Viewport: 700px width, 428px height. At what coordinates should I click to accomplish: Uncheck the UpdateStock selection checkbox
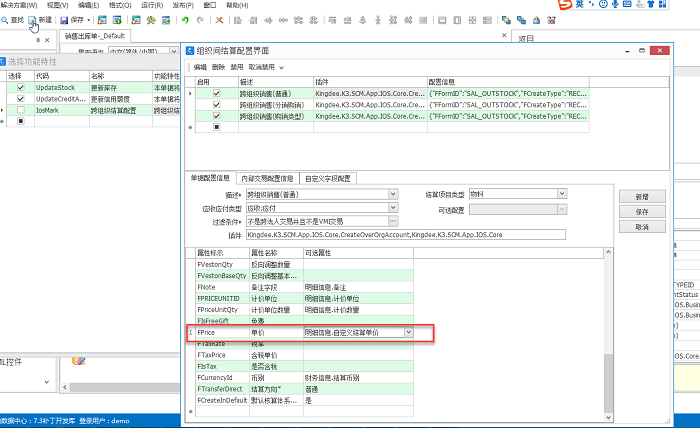point(20,87)
